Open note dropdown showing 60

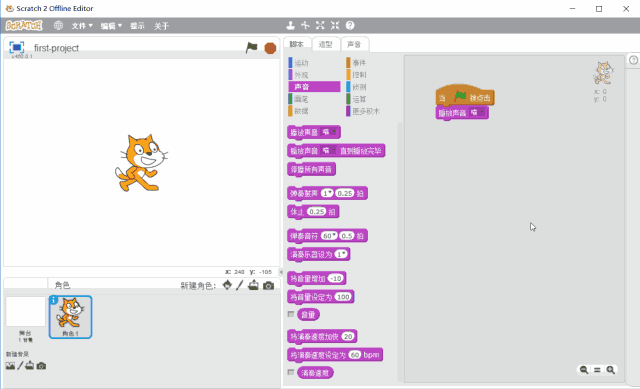point(329,236)
